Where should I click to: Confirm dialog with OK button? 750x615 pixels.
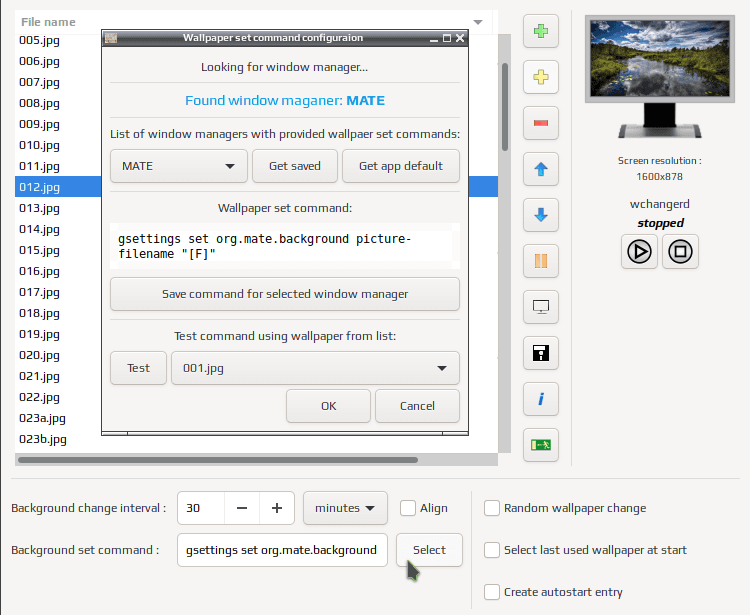(x=328, y=406)
